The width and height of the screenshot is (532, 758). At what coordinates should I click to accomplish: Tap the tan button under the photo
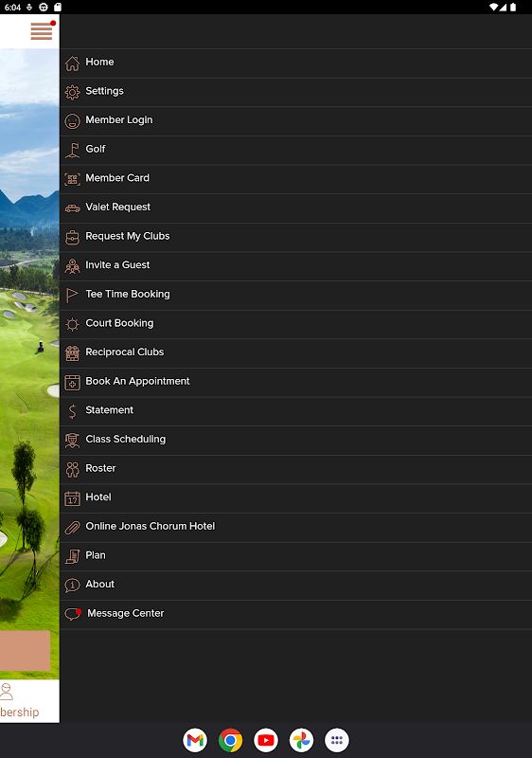point(26,651)
